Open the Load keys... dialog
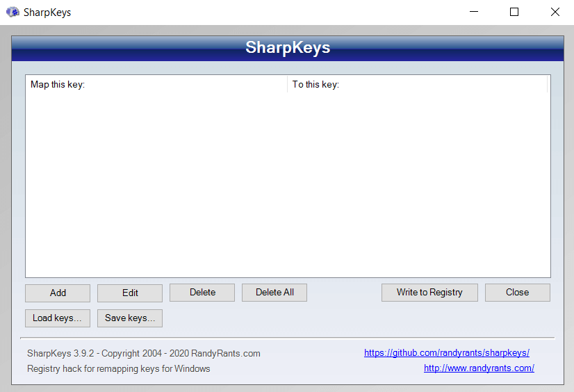574x392 pixels. point(58,318)
